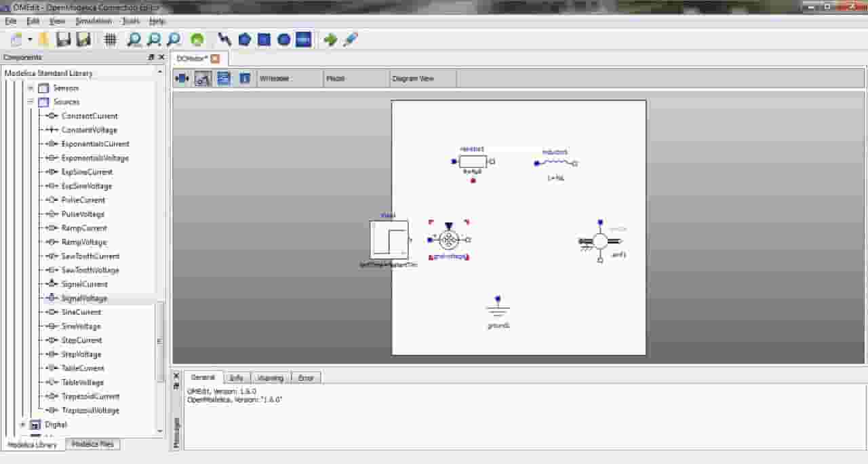Image resolution: width=868 pixels, height=464 pixels.
Task: Select SignalCurrent in library tree
Action: 85,284
